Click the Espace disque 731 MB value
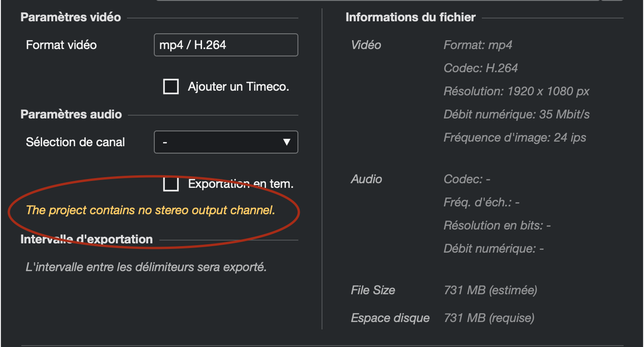This screenshot has height=347, width=644. [489, 318]
